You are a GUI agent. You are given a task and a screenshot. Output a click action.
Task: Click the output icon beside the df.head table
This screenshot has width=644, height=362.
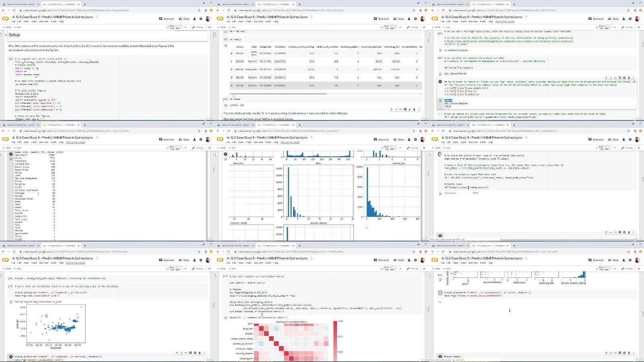click(x=225, y=46)
